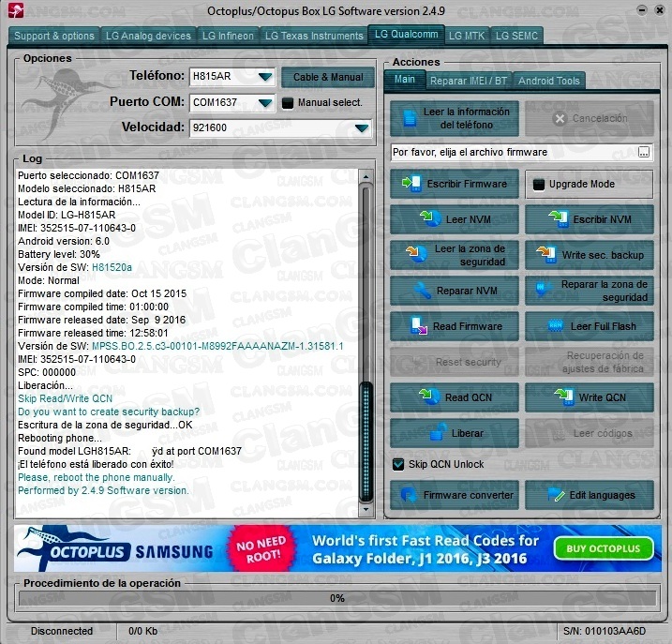The image size is (672, 644).
Task: Click the Octoplus Samsung advertisement banner
Action: [x=336, y=548]
